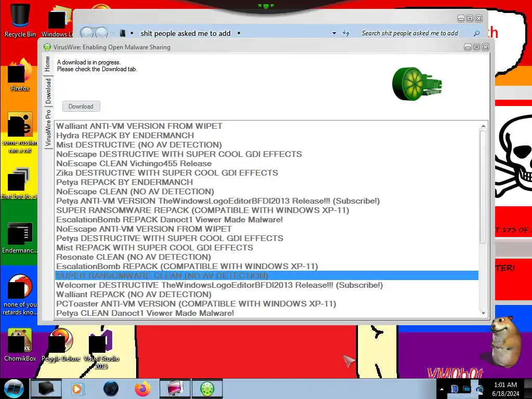Switch to the VirusWire Pro tab
This screenshot has width=532, height=399.
coord(48,127)
